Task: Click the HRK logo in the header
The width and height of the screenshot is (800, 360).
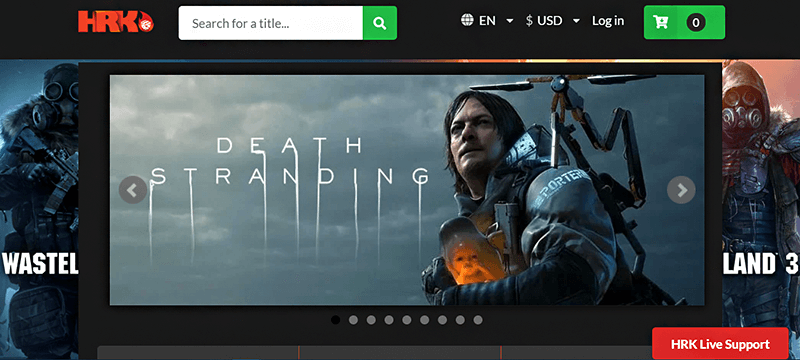Action: point(116,21)
